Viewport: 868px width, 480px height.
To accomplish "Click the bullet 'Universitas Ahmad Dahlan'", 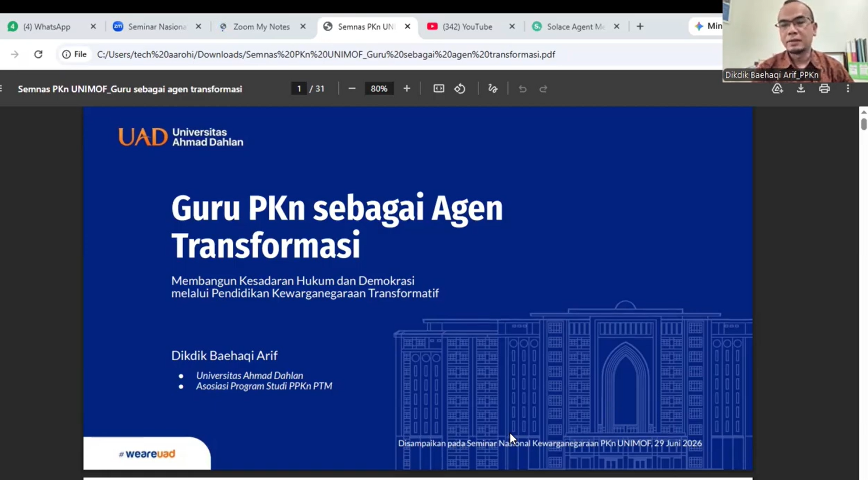I will click(249, 375).
